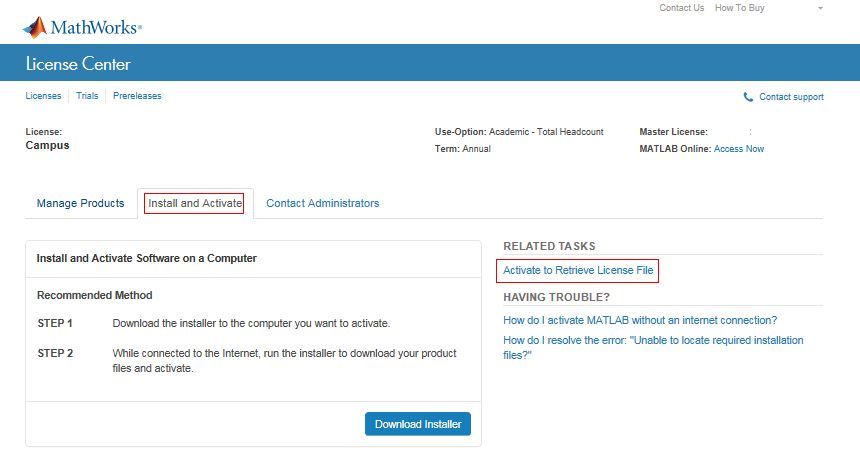Open the Prereleases section

click(137, 96)
